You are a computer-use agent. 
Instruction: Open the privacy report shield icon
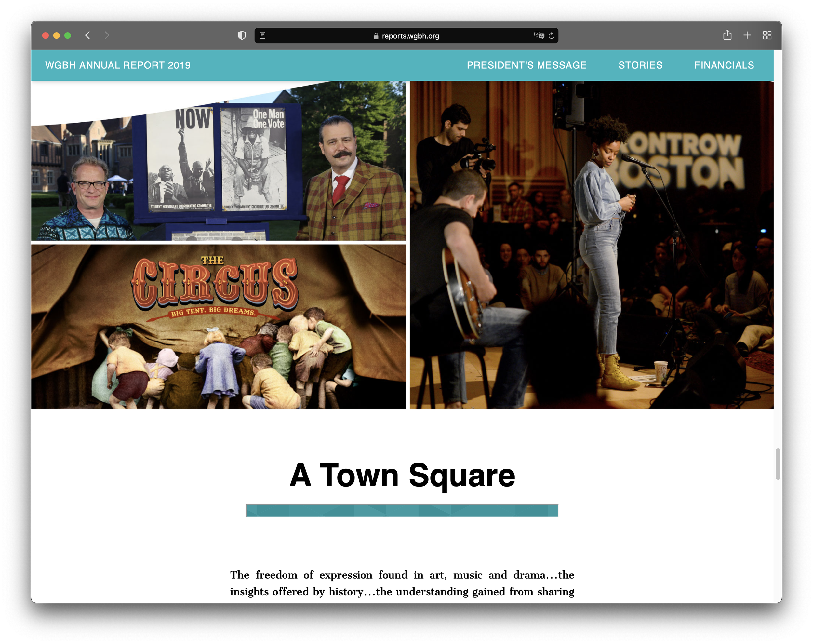(x=242, y=35)
